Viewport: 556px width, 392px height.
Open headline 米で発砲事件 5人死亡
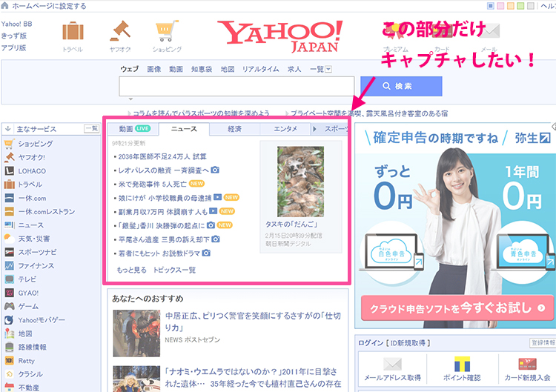pyautogui.click(x=152, y=184)
